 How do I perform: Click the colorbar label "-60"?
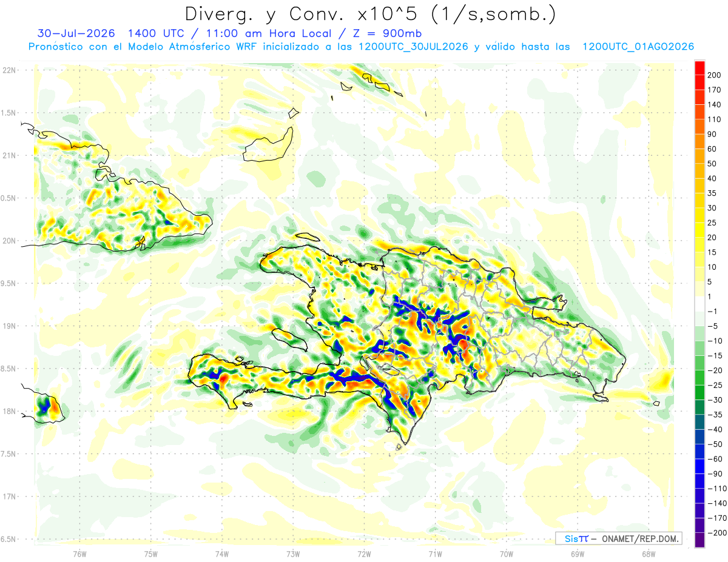coord(715,459)
